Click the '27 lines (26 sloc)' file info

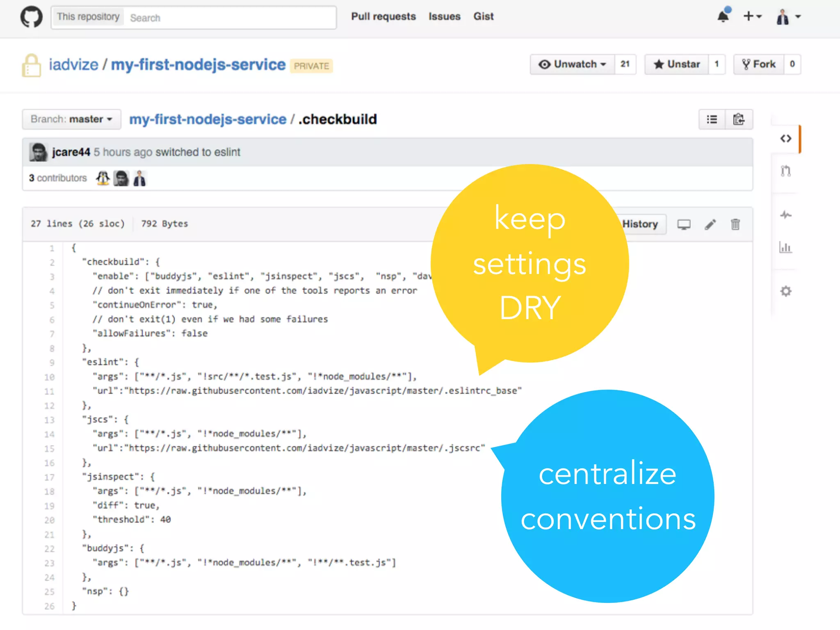[78, 224]
